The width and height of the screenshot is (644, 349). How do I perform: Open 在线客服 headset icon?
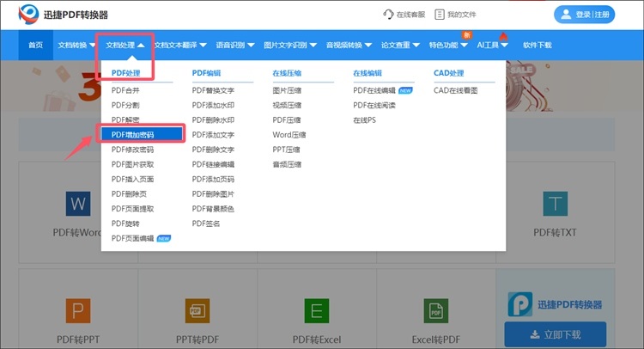388,15
